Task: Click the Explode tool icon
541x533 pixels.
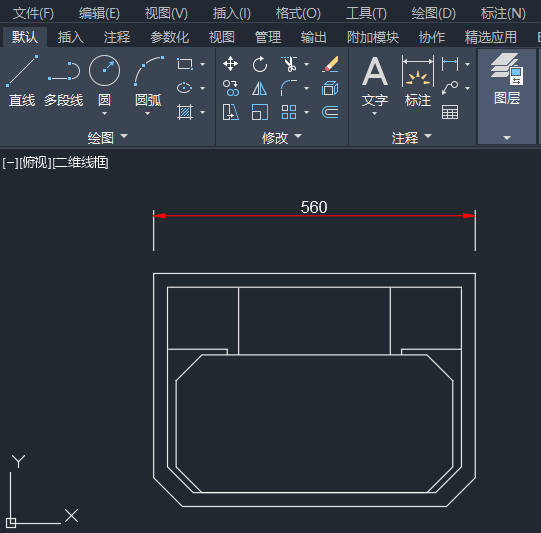Action: (331, 88)
